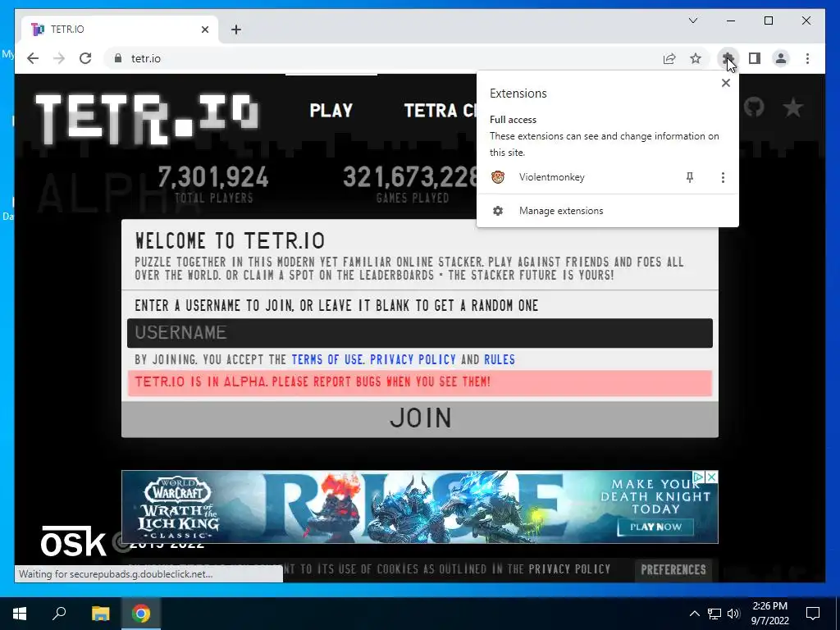Open cookie PREFERENCES button
The height and width of the screenshot is (630, 840).
pyautogui.click(x=673, y=569)
